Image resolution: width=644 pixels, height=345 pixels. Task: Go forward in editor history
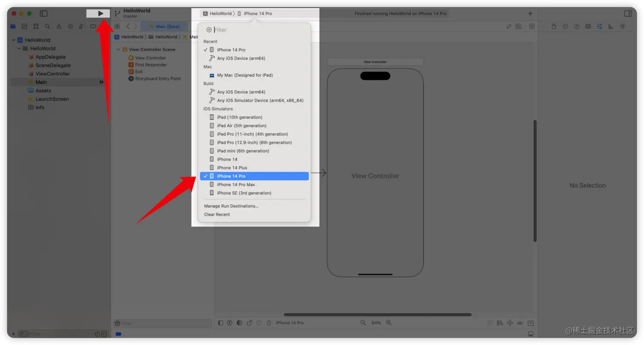pos(135,26)
